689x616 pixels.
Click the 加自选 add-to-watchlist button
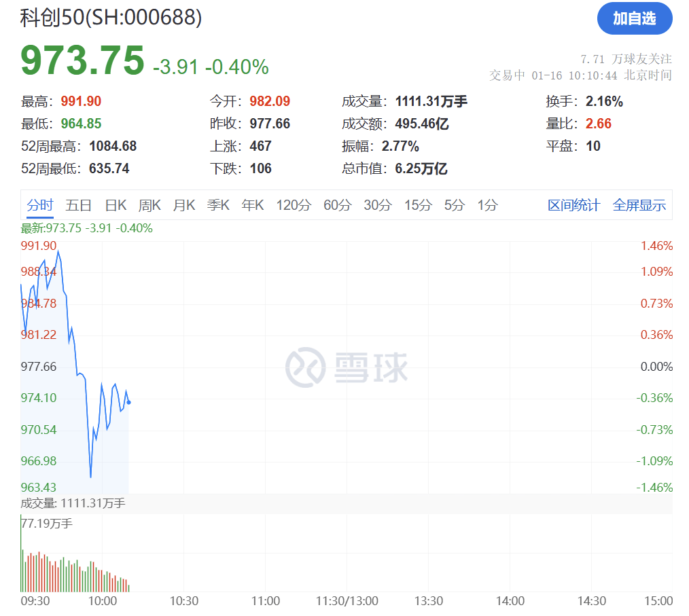pos(634,19)
